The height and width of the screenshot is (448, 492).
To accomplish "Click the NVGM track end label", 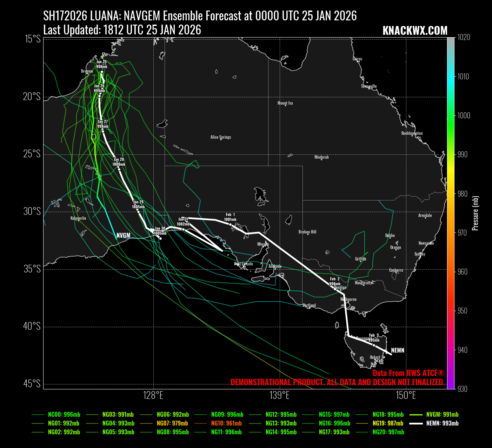I will (x=123, y=236).
